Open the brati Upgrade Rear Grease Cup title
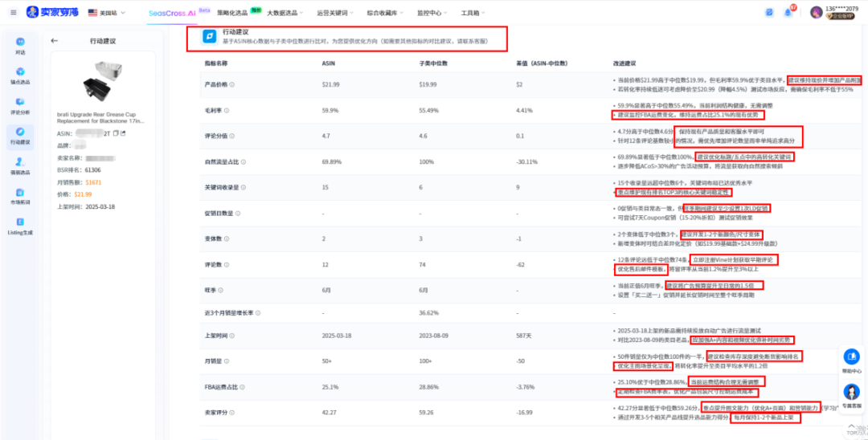The image size is (868, 440). pos(101,116)
